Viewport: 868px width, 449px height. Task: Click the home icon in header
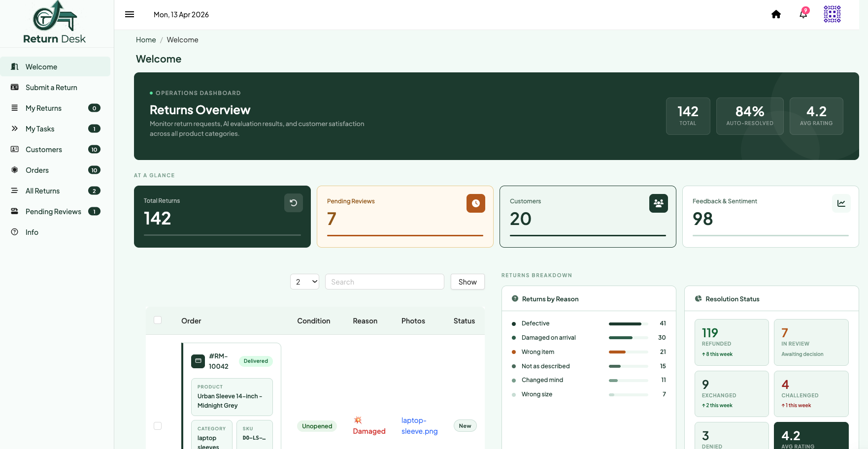(776, 14)
